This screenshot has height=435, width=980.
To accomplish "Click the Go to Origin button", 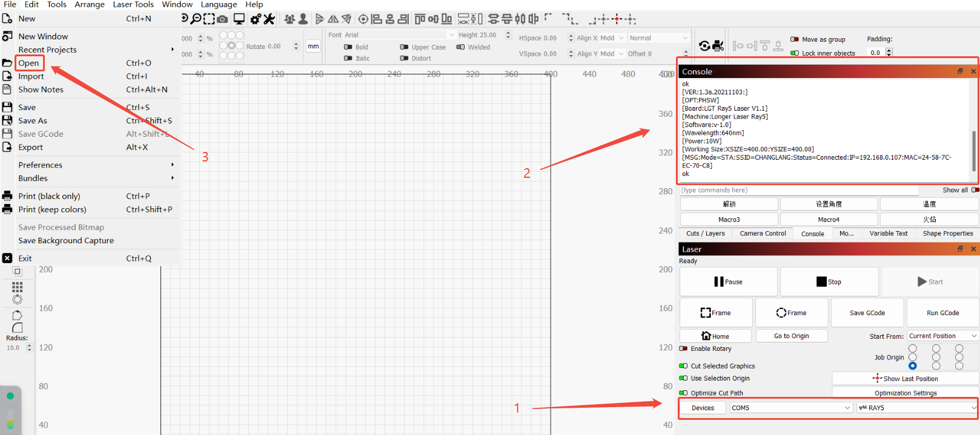I will tap(791, 336).
